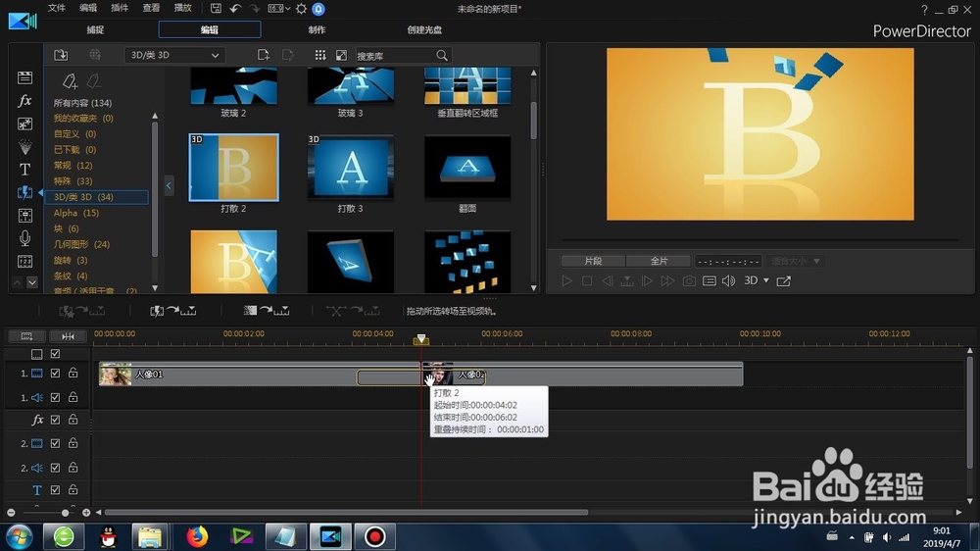Click the rooms list up arrow
The width and height of the screenshot is (980, 551).
coord(18,282)
